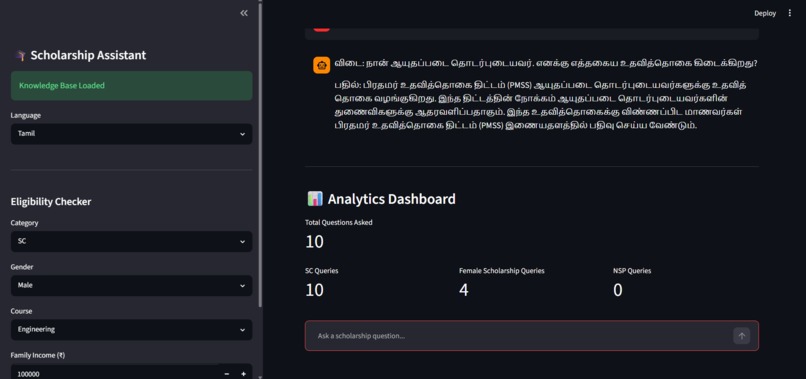806x379 pixels.
Task: Open the Language dropdown showing Tamil
Action: 131,134
